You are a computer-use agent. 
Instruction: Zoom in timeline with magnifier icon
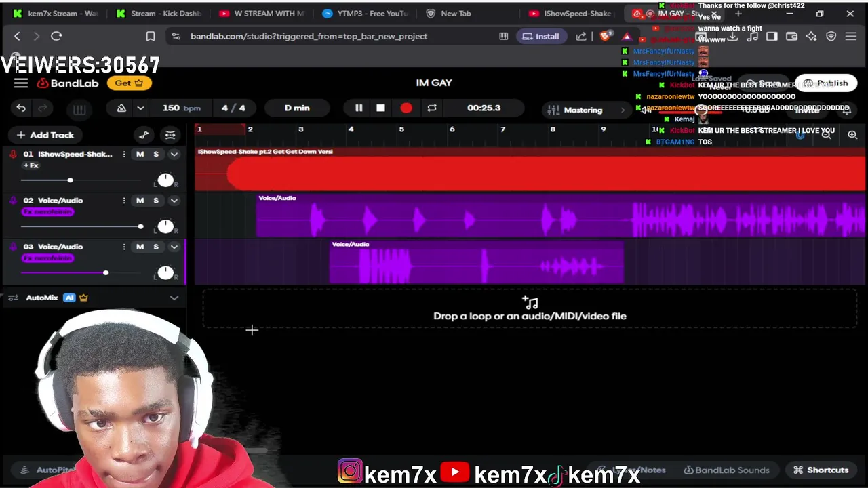[x=852, y=135]
